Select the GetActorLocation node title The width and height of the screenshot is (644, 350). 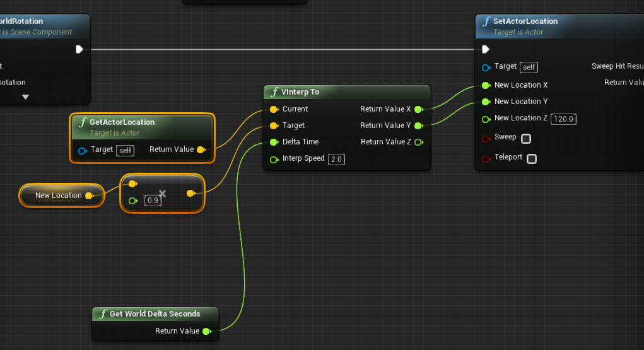pyautogui.click(x=122, y=122)
